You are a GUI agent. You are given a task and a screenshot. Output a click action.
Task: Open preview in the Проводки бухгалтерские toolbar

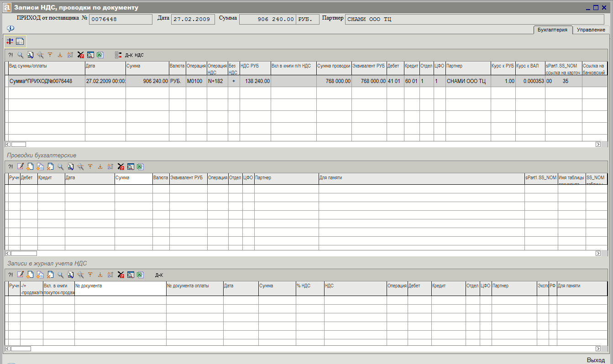coord(131,166)
